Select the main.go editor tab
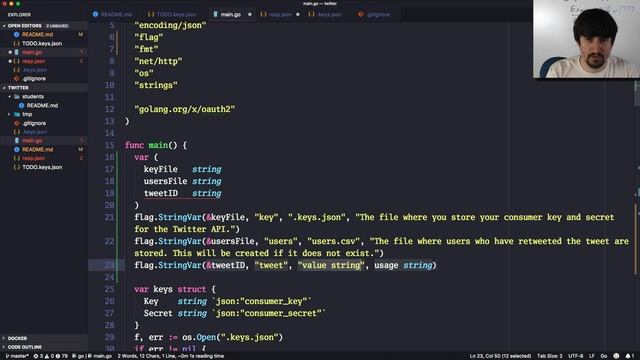This screenshot has height=360, width=640. click(231, 14)
